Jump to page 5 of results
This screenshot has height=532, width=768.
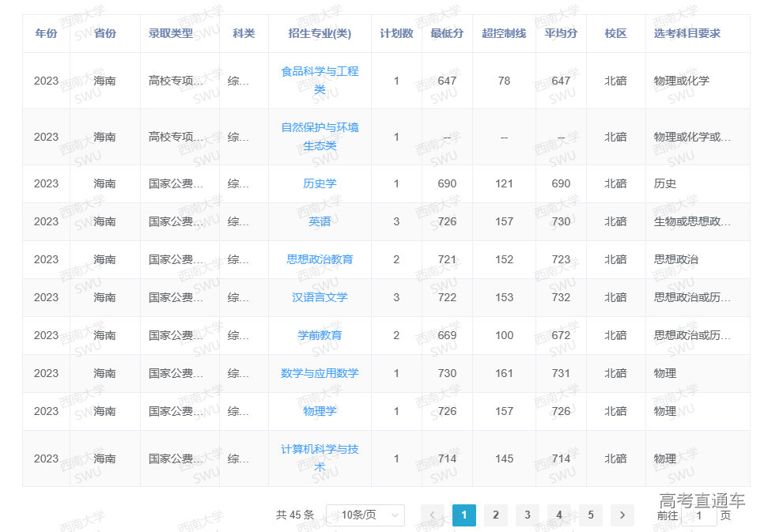[x=591, y=515]
